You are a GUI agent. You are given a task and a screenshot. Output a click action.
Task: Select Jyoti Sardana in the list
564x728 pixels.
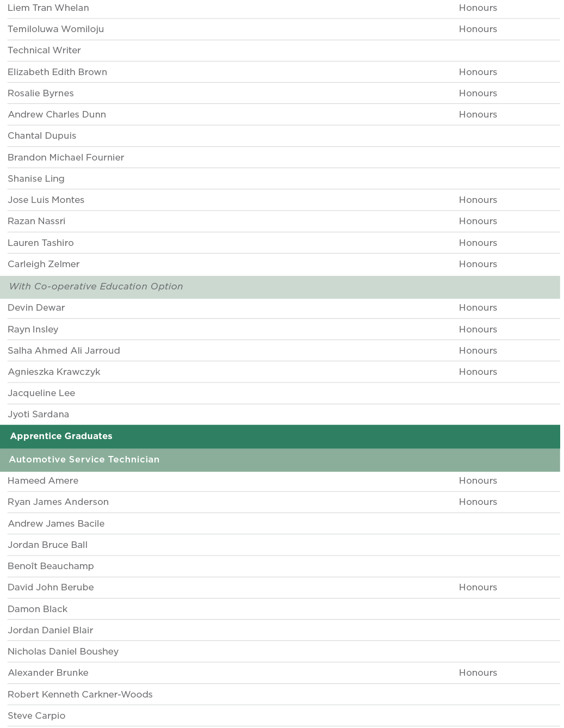click(38, 415)
